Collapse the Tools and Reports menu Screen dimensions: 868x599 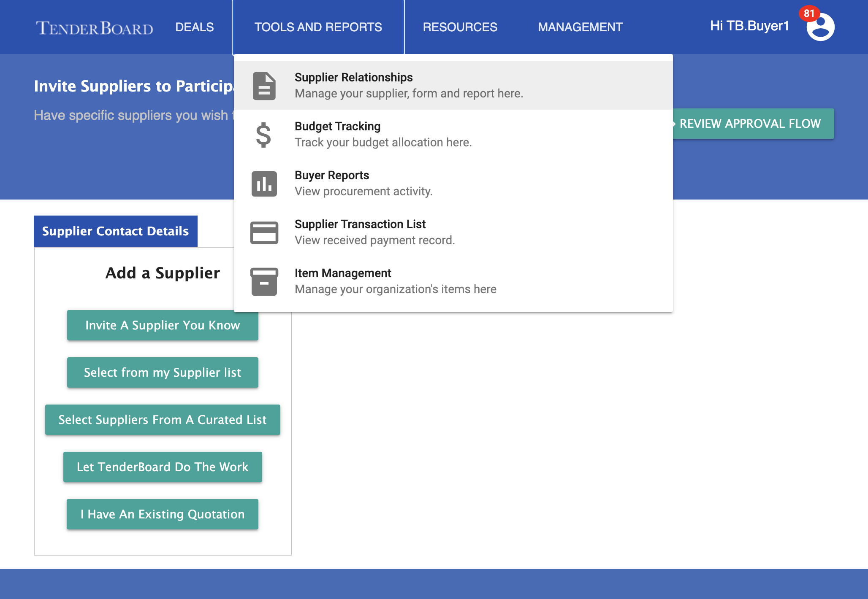[x=318, y=27]
